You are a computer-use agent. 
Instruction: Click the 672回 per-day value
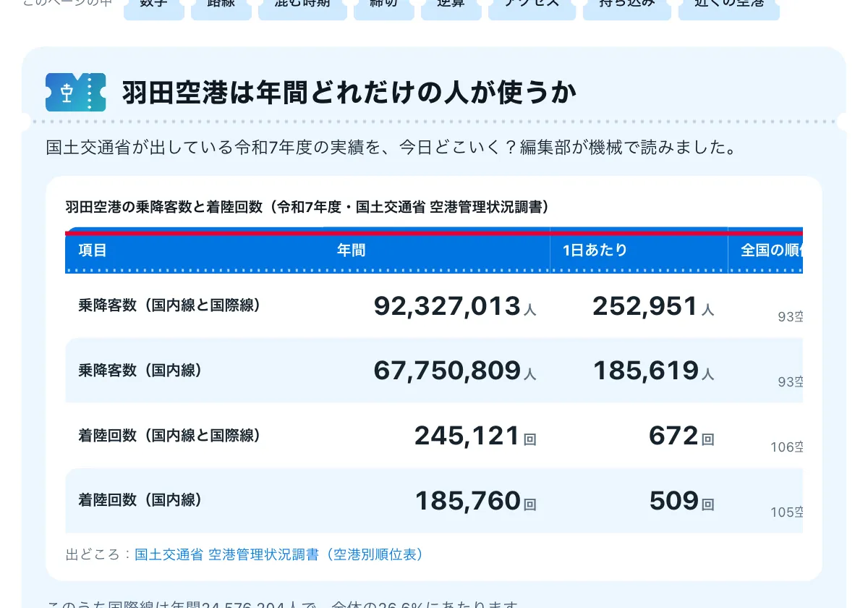point(681,436)
